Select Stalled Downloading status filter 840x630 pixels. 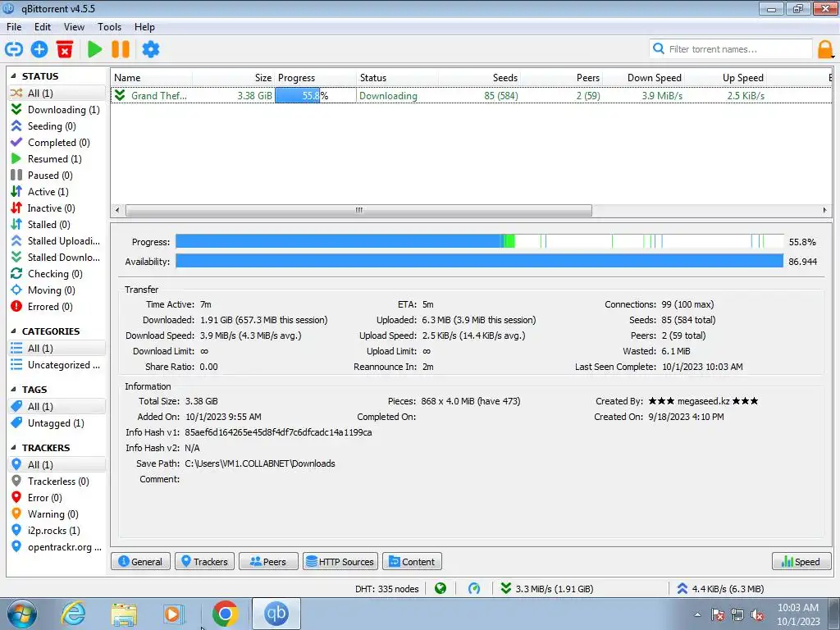tap(57, 257)
